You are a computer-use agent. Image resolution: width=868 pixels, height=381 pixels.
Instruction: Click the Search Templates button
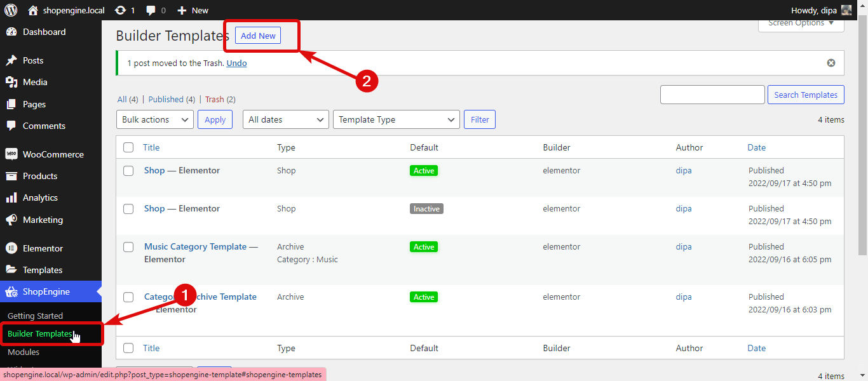coord(806,95)
